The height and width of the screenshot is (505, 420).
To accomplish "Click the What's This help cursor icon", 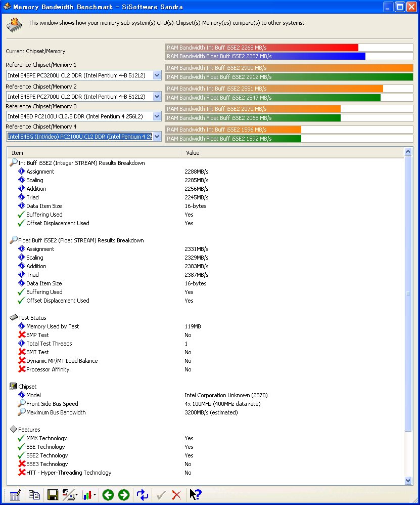I will click(195, 494).
